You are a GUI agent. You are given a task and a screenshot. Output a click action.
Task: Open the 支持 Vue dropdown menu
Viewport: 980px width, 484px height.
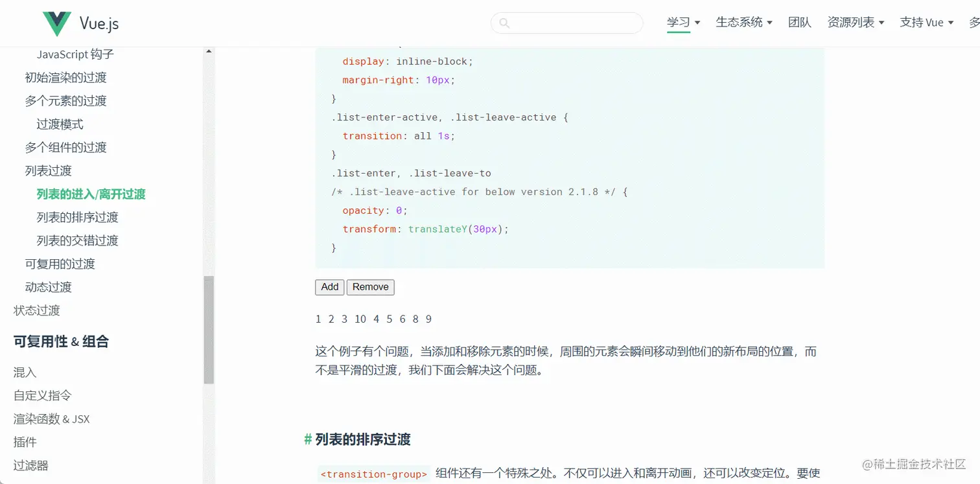927,23
